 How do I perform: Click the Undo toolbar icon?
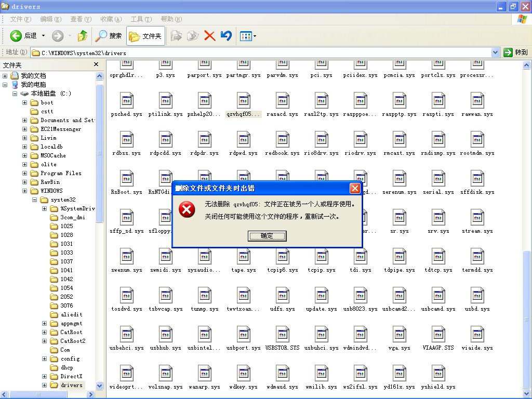(x=226, y=36)
